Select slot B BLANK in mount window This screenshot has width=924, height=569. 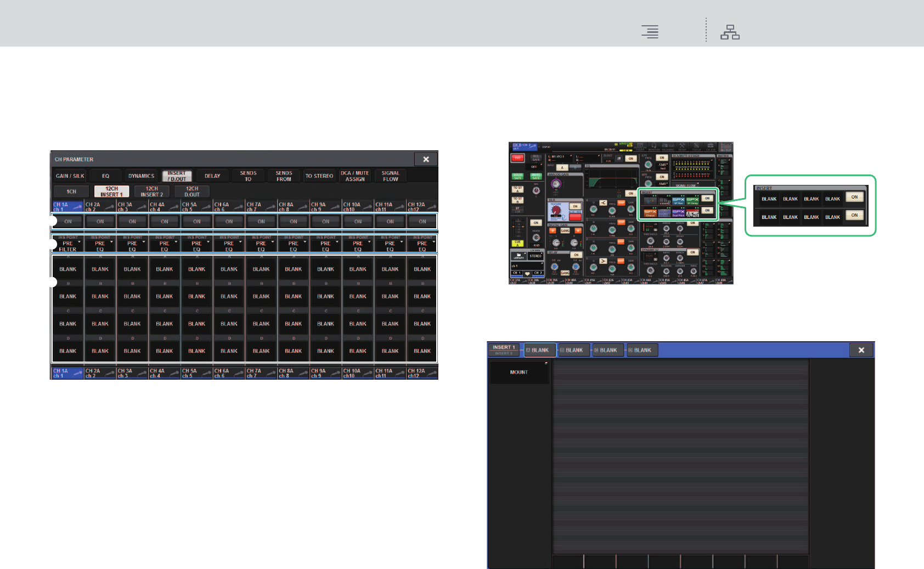tap(574, 350)
